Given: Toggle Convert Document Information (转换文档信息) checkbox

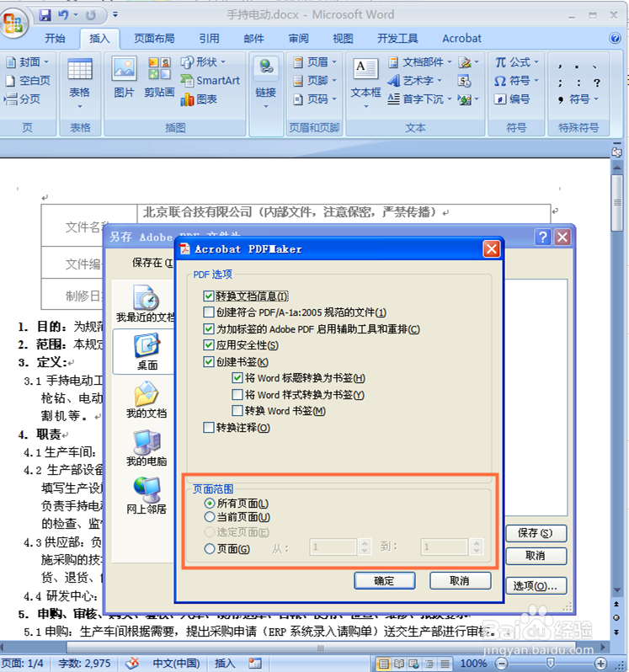Looking at the screenshot, I should pyautogui.click(x=209, y=296).
